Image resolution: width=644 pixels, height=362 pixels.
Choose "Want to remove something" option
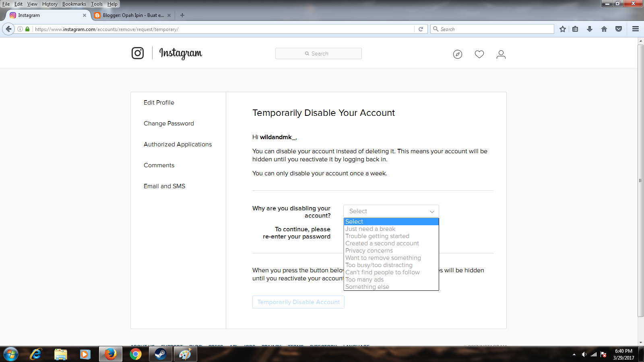coord(391,258)
